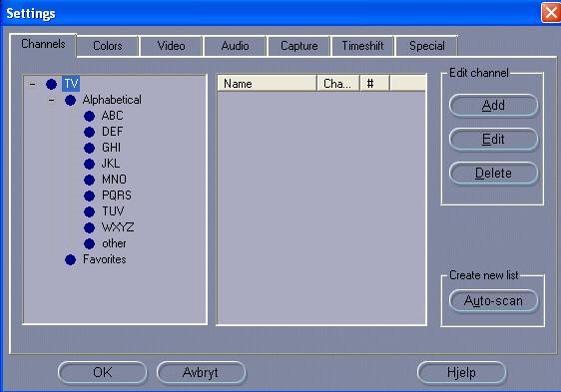
Task: Close the Settings dialog
Action: click(551, 13)
